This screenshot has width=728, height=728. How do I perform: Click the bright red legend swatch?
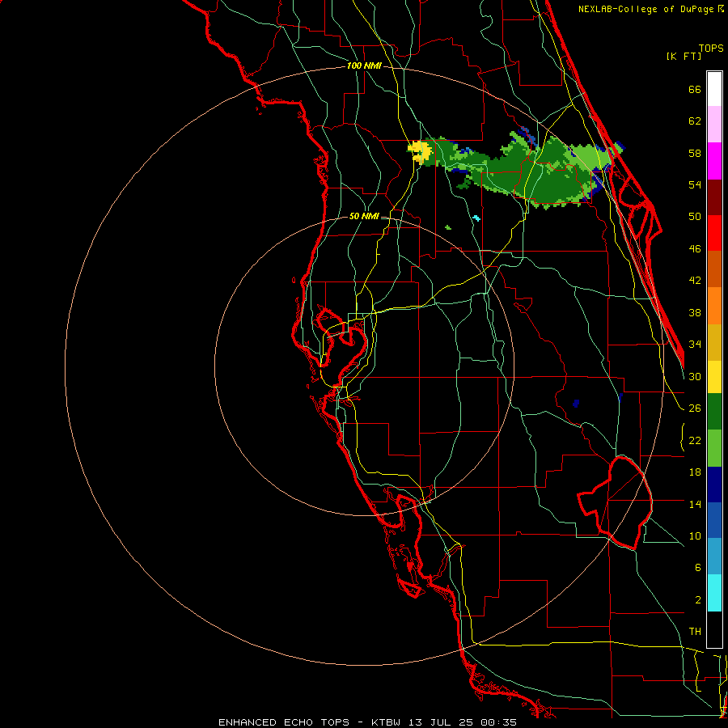pos(714,233)
